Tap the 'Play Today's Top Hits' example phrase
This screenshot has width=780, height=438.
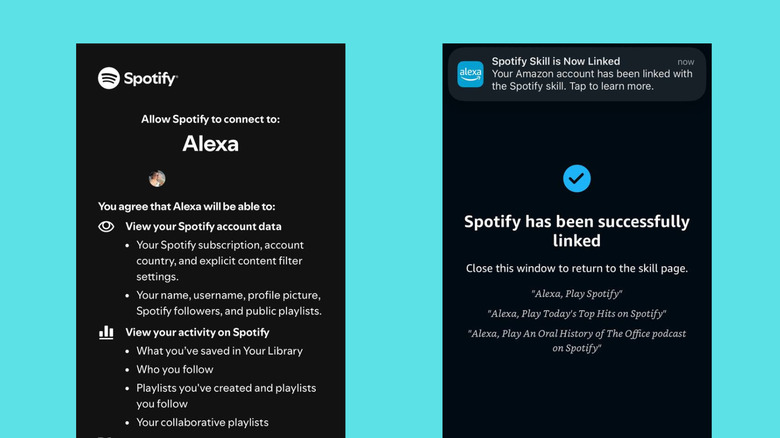pos(577,314)
